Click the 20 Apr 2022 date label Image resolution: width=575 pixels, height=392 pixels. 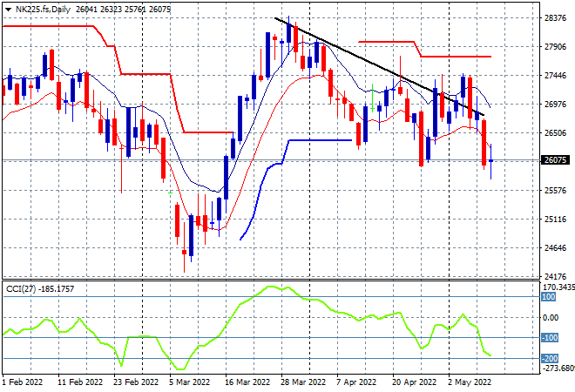click(x=415, y=382)
